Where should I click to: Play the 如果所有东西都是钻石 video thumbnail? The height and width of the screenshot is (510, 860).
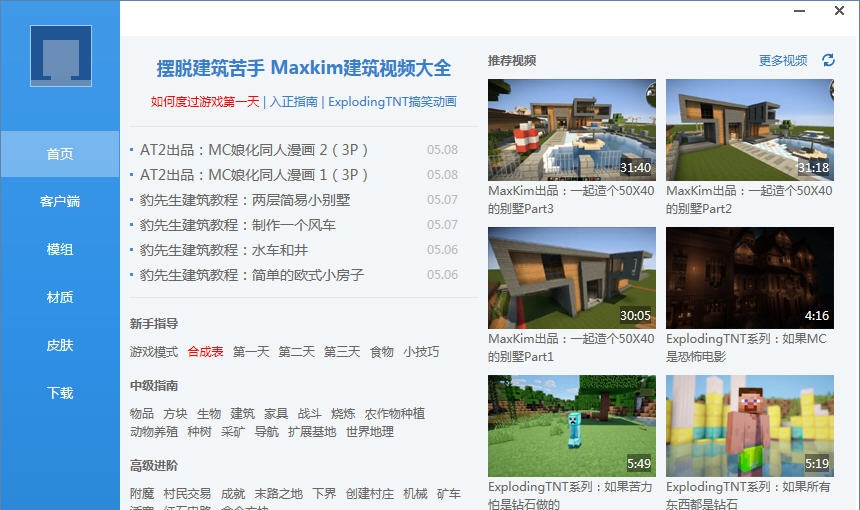750,426
